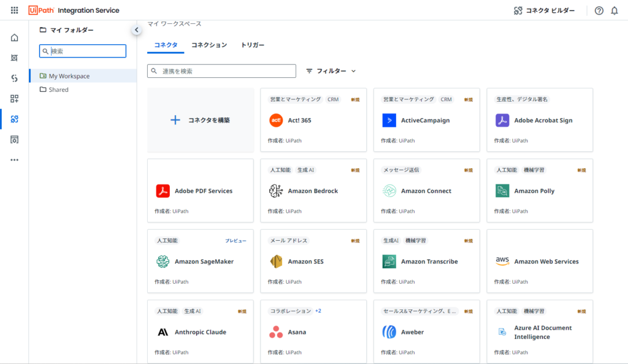Viewport: 628px width, 364px height.
Task: Click the Asana connector logo
Action: (x=276, y=332)
